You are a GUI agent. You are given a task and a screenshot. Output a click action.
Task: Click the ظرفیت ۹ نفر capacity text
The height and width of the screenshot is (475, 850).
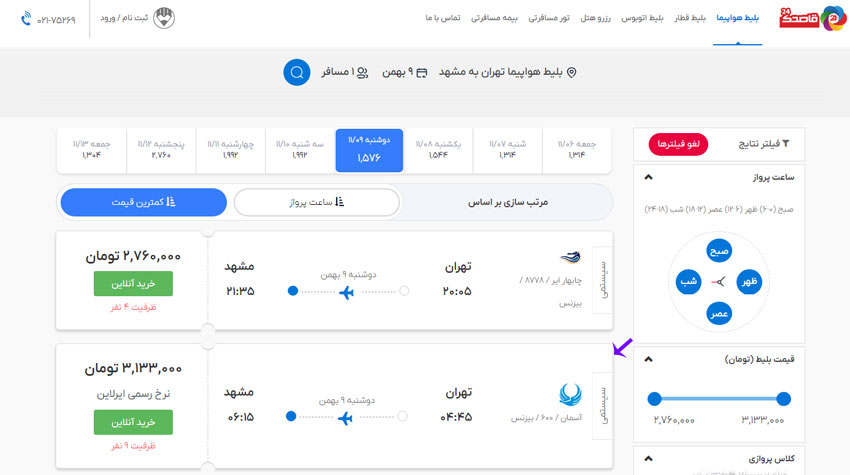tap(133, 446)
